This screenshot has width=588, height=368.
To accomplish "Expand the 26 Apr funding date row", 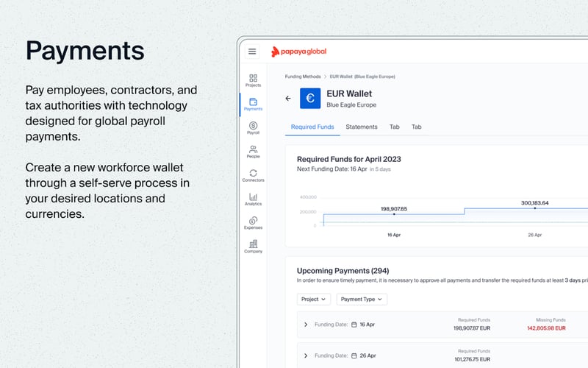I will (x=306, y=355).
